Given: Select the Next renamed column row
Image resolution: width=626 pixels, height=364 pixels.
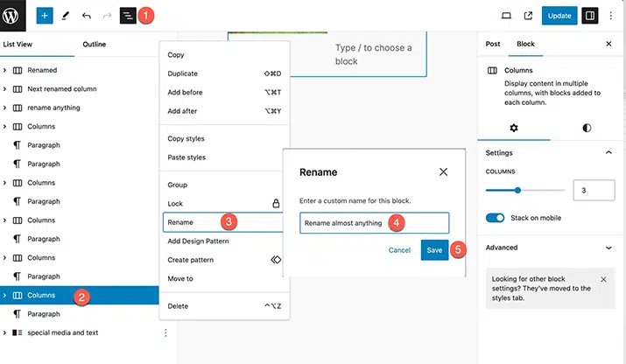Looking at the screenshot, I should (80, 89).
